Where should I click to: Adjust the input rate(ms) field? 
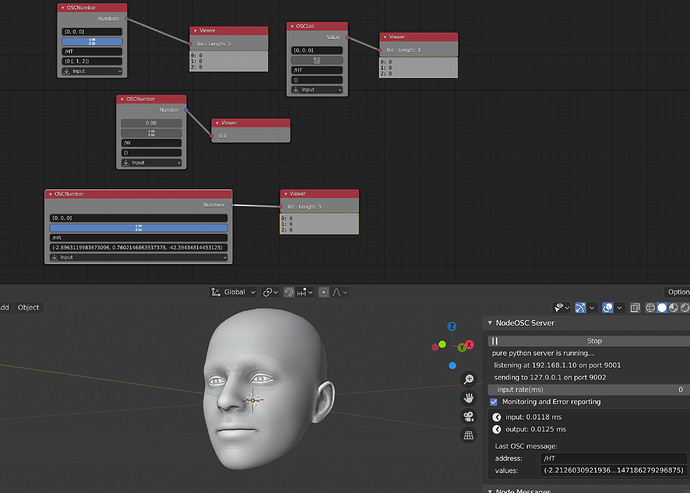589,390
